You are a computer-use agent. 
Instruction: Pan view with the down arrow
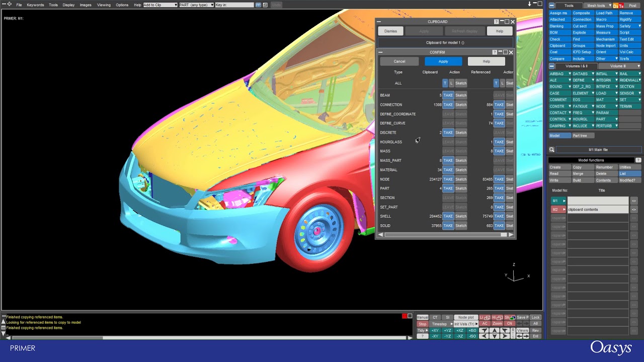[495, 336]
